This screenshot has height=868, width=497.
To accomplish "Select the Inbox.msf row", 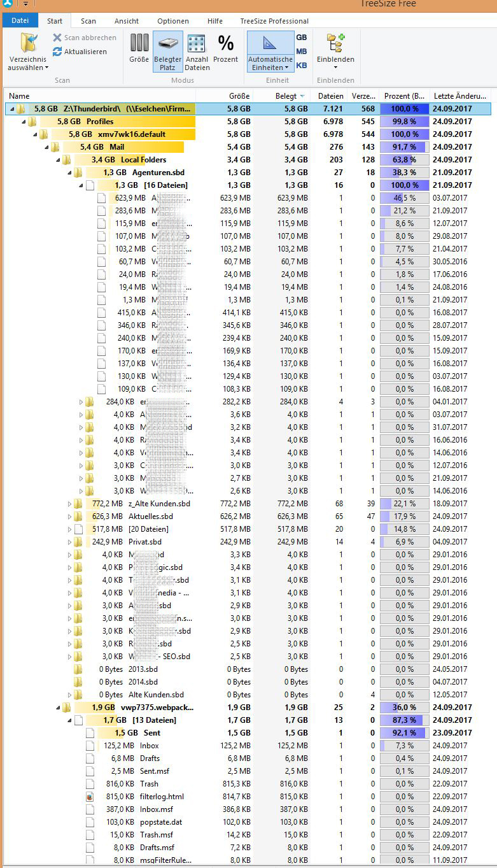I will point(248,809).
